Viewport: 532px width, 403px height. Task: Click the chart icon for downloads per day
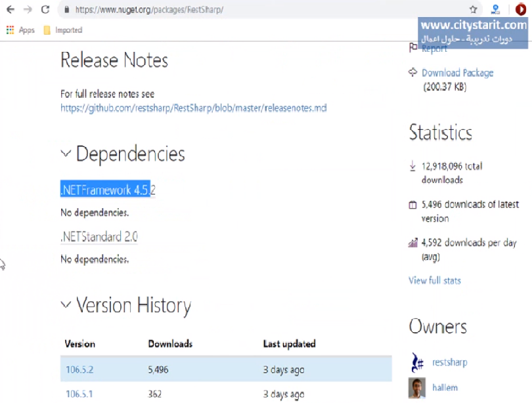412,243
